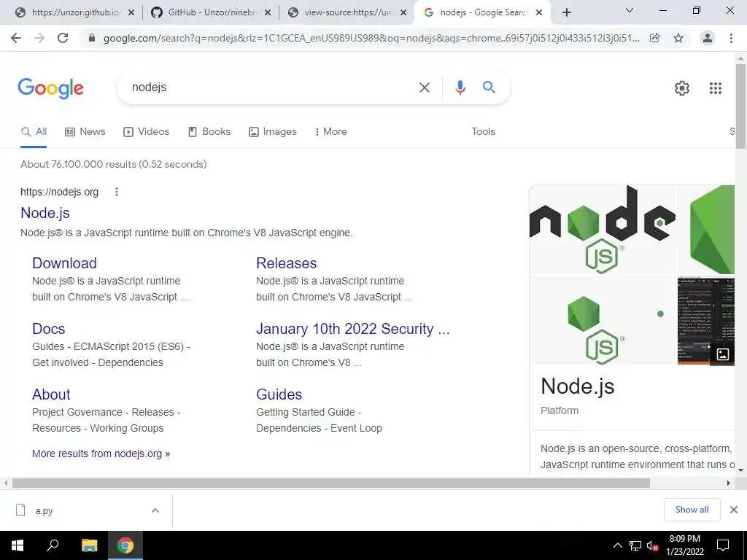The width and height of the screenshot is (747, 560).
Task: Click the voice search microphone icon
Action: 460,87
